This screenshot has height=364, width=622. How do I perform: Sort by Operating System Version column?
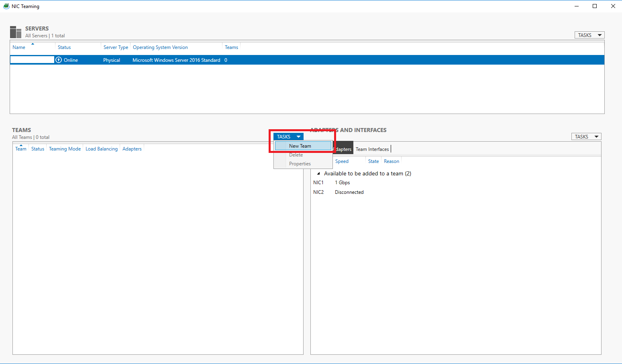pos(160,47)
